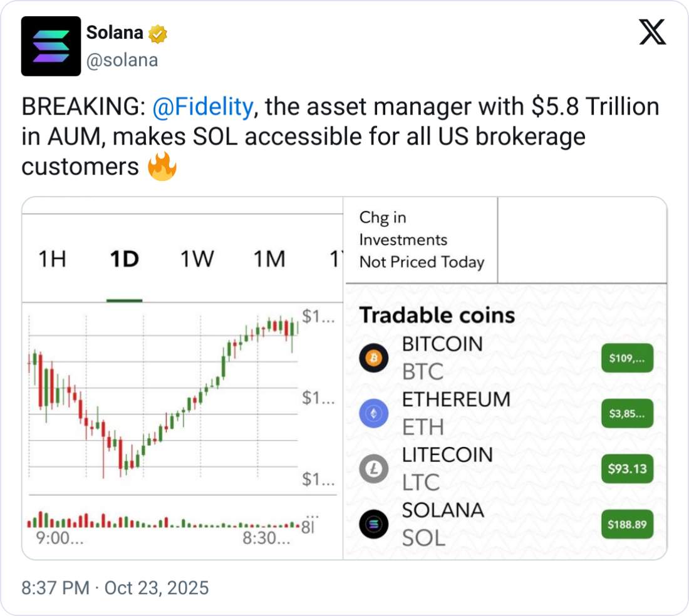Open the @solana handle
689x616 pixels.
pyautogui.click(x=122, y=60)
